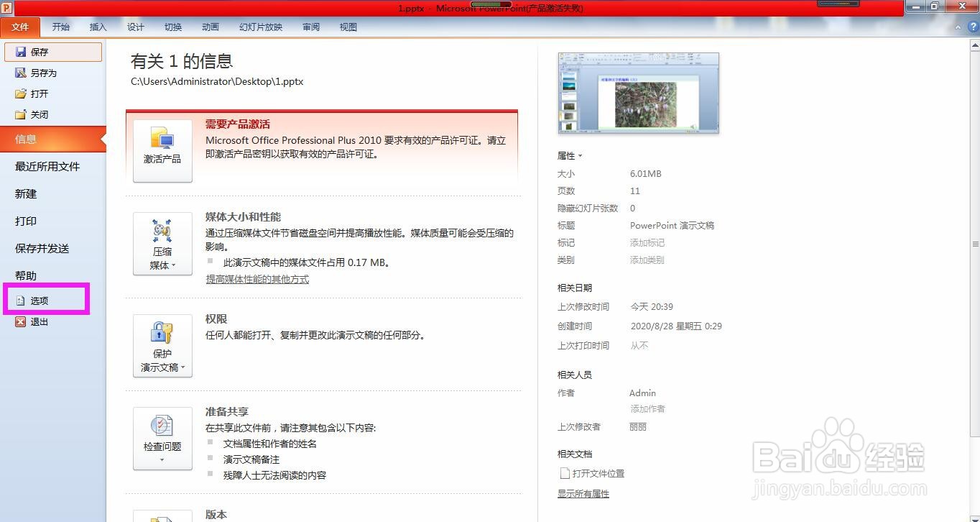Screen dimensions: 980x522
Task: Open the 保护演示文稿 protect presentation dropdown
Action: [162, 346]
